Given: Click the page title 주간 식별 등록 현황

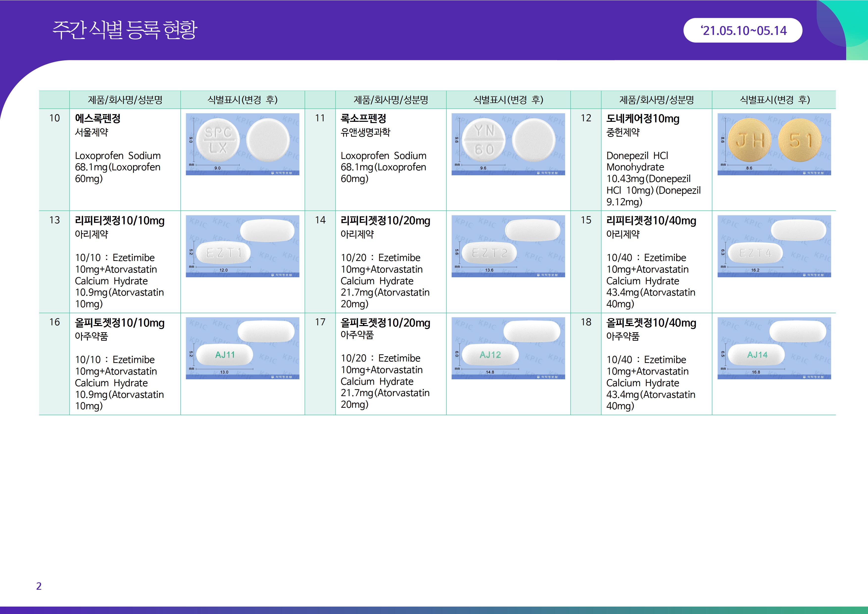Looking at the screenshot, I should (125, 30).
